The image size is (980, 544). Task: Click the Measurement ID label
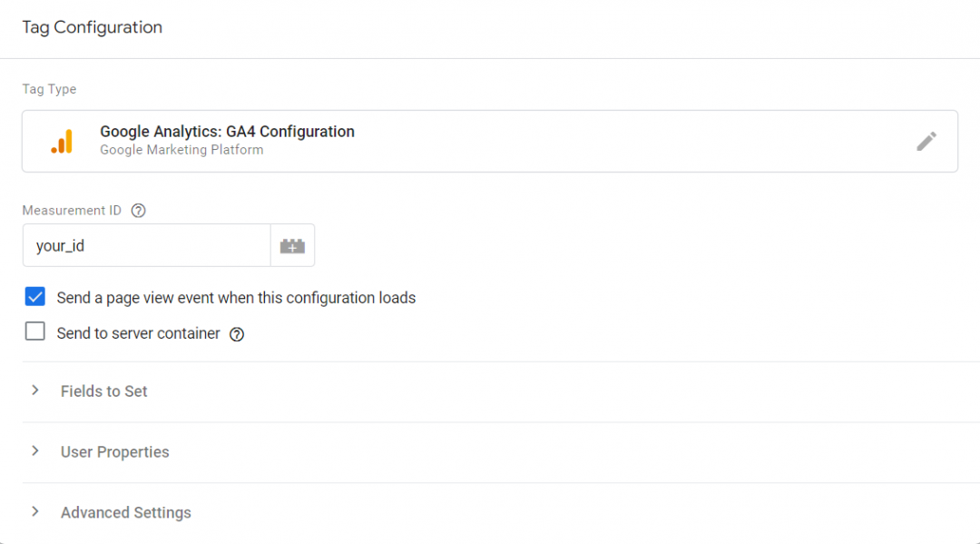click(72, 211)
